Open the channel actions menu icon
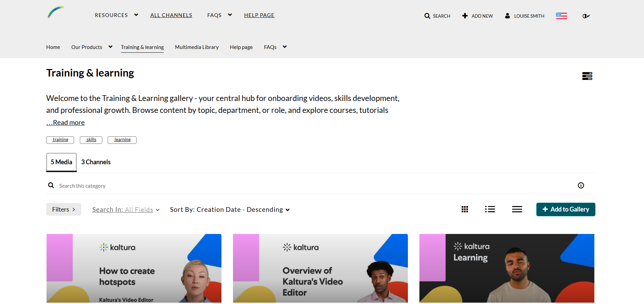Screen dimensions: 644x304 [587, 76]
